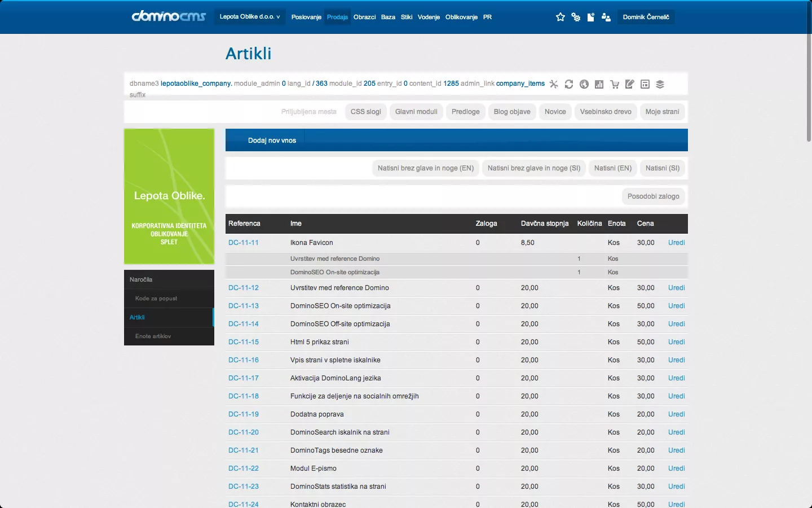Expand the Lepota Oblike d.o.o. company dropdown
This screenshot has height=508, width=812.
[250, 17]
